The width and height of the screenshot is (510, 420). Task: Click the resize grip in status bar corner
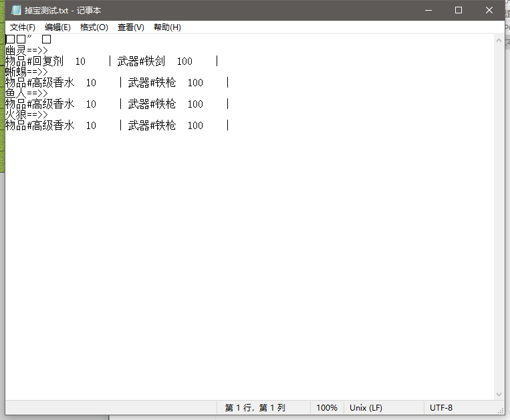click(x=501, y=411)
